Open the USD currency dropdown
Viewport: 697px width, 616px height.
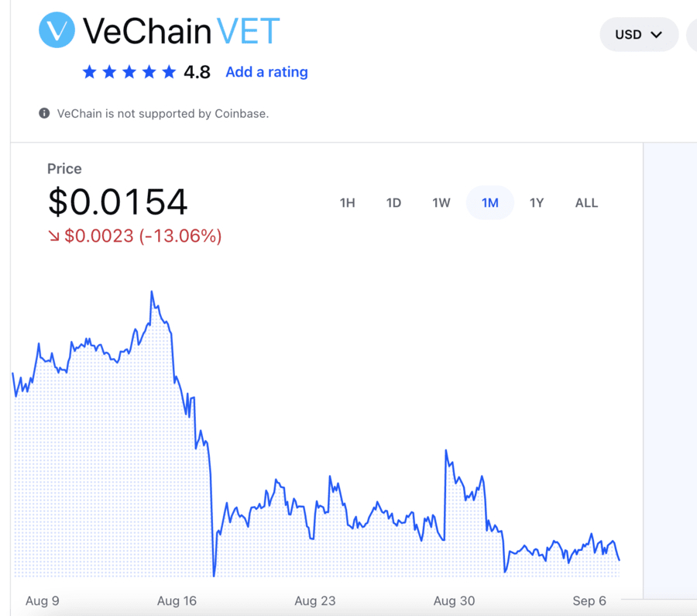639,34
